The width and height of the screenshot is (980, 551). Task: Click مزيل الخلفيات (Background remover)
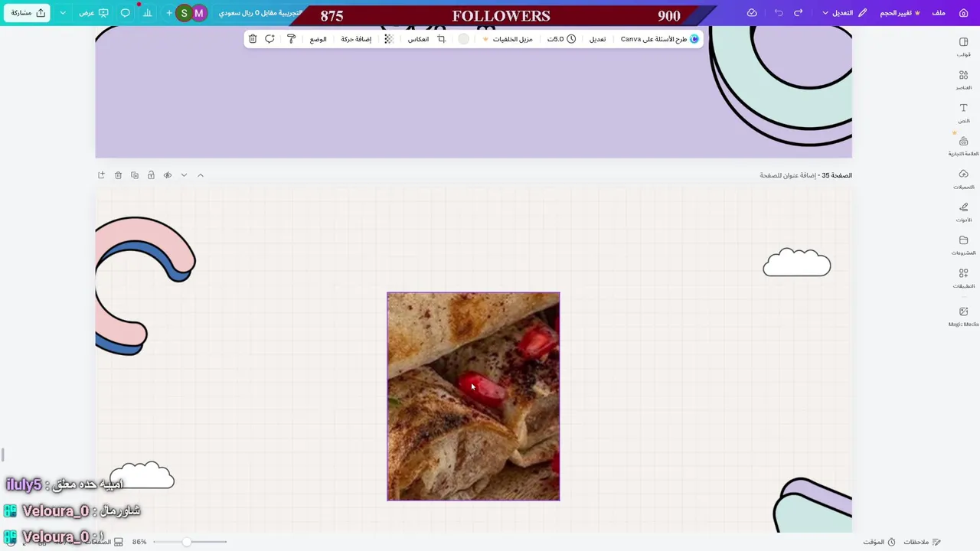(508, 39)
